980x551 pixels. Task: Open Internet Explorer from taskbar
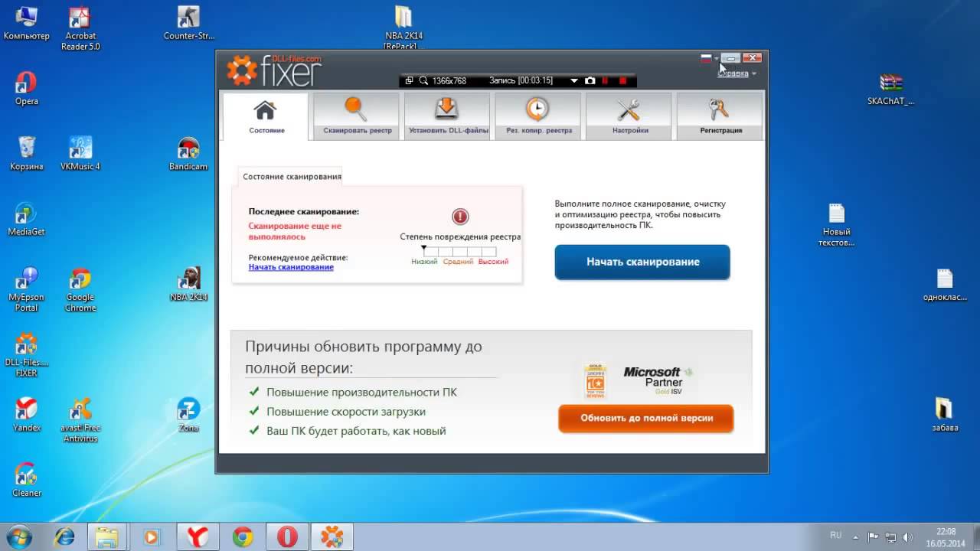click(64, 536)
